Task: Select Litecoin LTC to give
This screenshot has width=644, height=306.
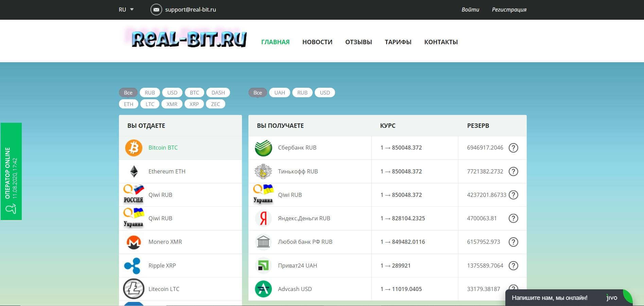Action: point(180,289)
